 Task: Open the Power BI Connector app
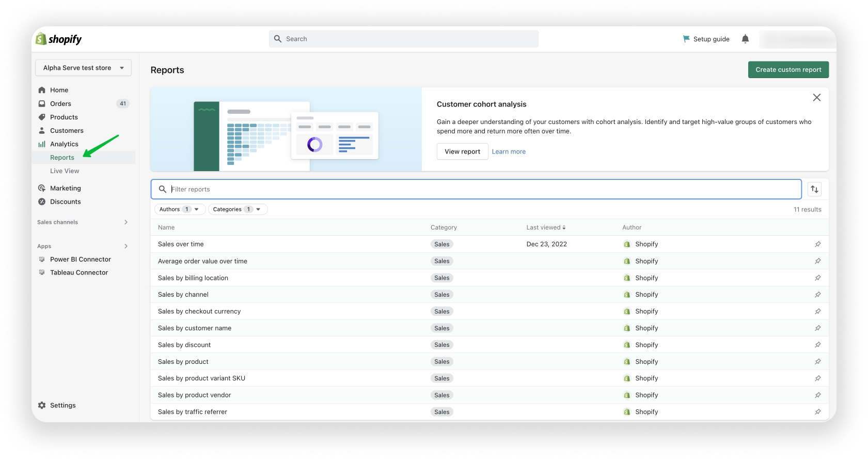(x=80, y=259)
